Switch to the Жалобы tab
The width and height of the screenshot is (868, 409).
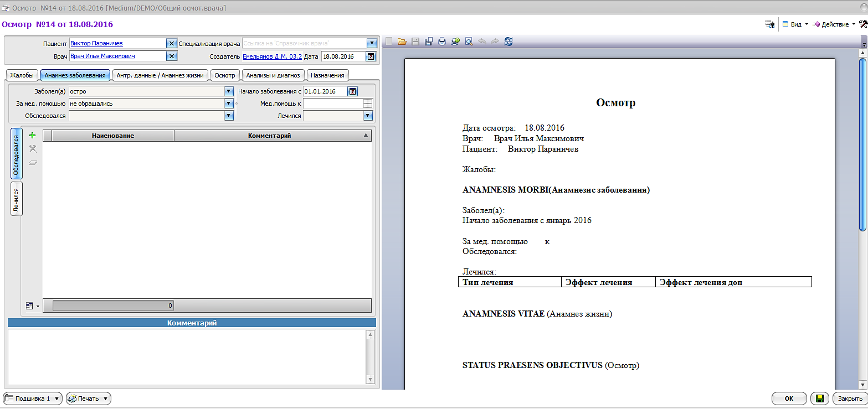pyautogui.click(x=22, y=75)
